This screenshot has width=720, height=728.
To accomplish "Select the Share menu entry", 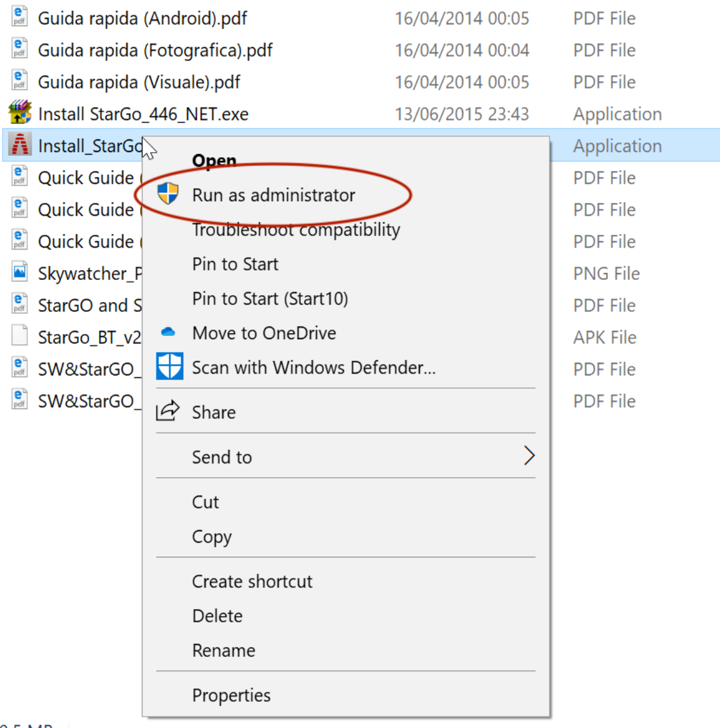I will point(214,412).
